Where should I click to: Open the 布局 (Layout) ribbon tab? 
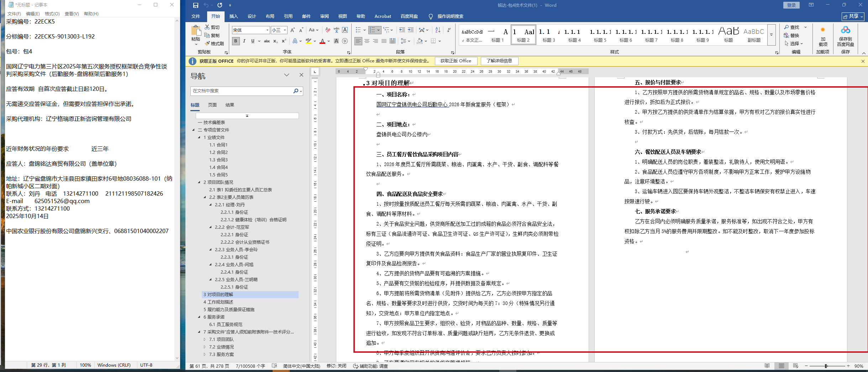pyautogui.click(x=270, y=16)
